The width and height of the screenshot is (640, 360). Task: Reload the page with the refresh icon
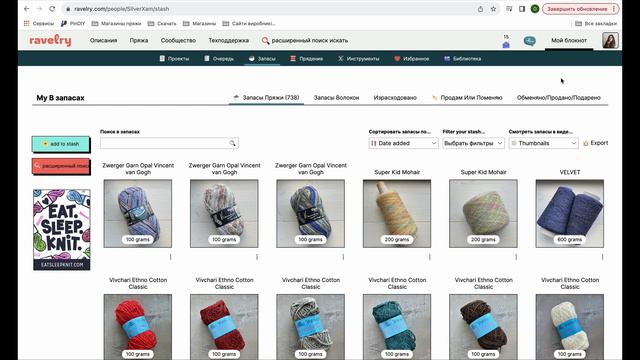tap(52, 9)
